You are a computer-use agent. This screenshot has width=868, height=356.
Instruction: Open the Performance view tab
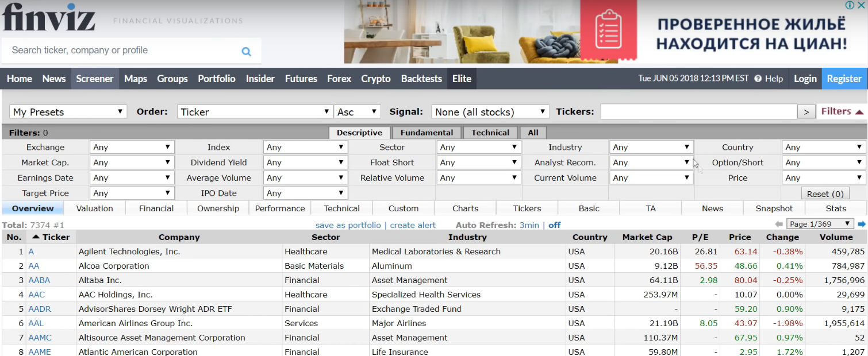[x=280, y=208]
